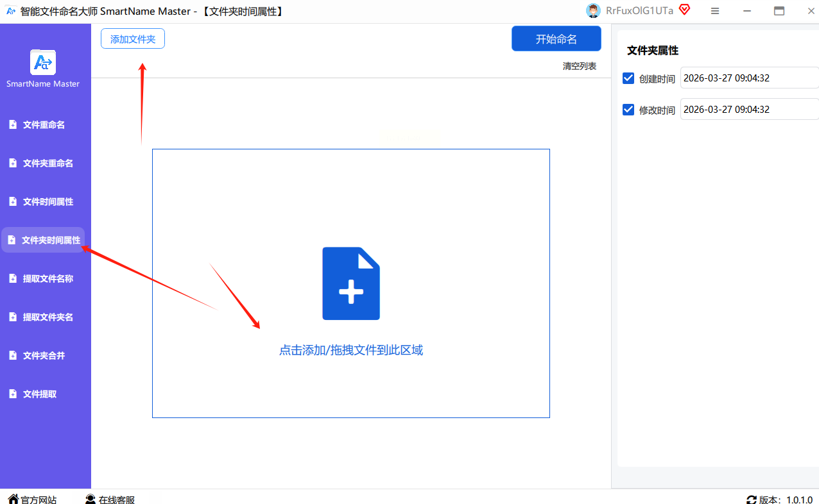Open the 在线客服 link
819x504 pixels.
(117, 500)
